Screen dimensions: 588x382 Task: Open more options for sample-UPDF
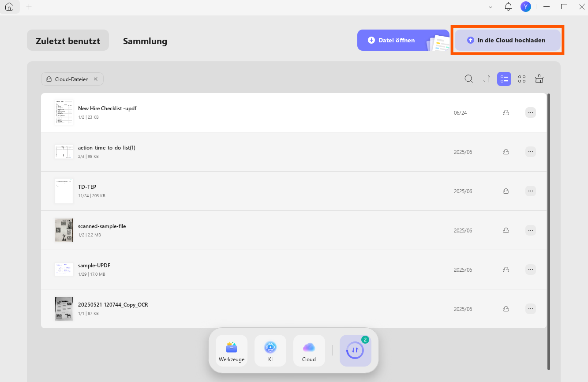pyautogui.click(x=531, y=270)
